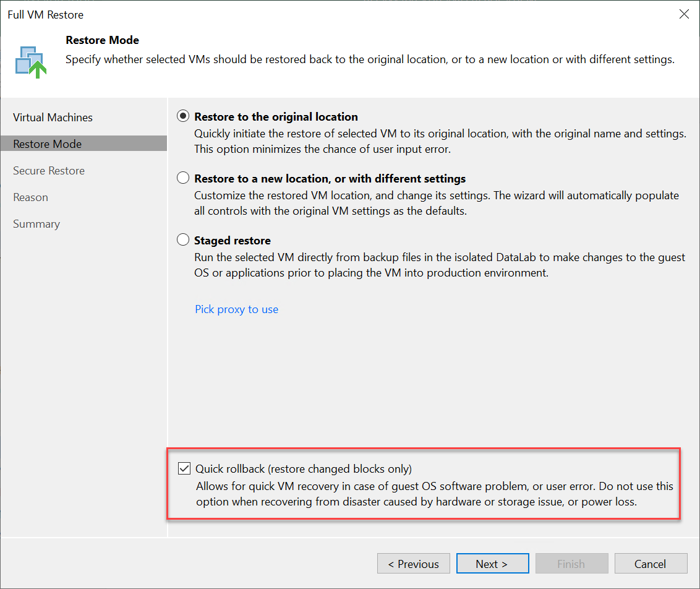Click the VM restore wizard icon
This screenshot has height=589, width=700.
coord(31,62)
